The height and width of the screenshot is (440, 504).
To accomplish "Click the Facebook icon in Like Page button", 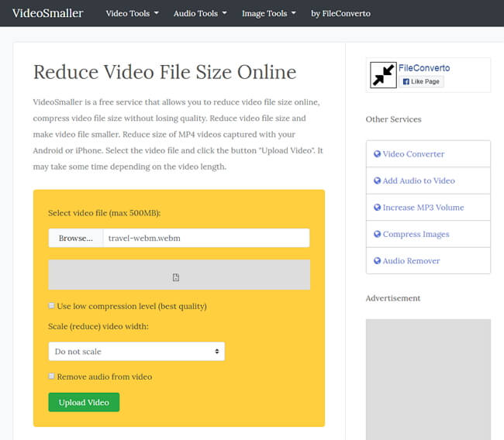I will point(406,81).
